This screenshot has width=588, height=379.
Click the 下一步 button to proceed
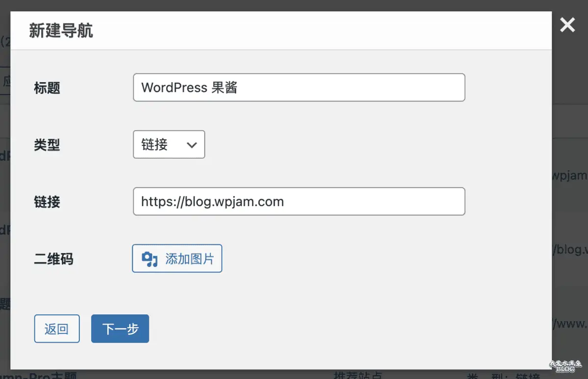(x=120, y=329)
